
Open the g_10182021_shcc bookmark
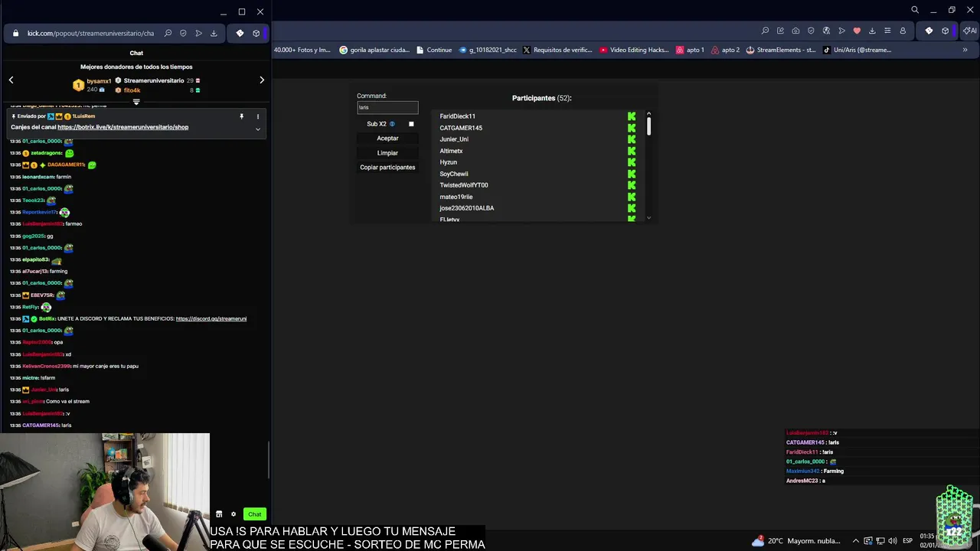488,50
